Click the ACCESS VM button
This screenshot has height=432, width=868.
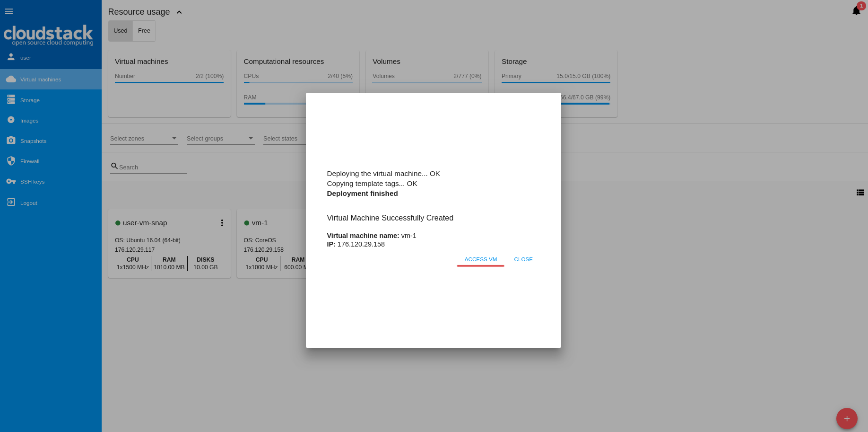[x=480, y=259]
